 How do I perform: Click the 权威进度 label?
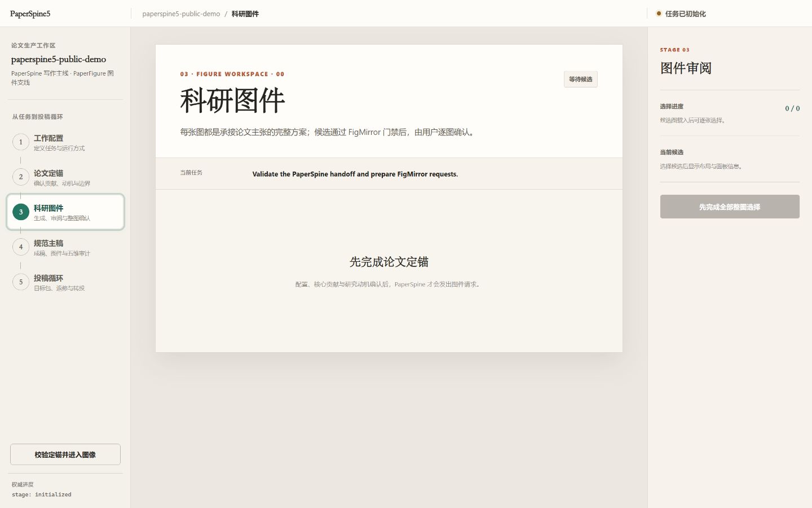tap(23, 484)
